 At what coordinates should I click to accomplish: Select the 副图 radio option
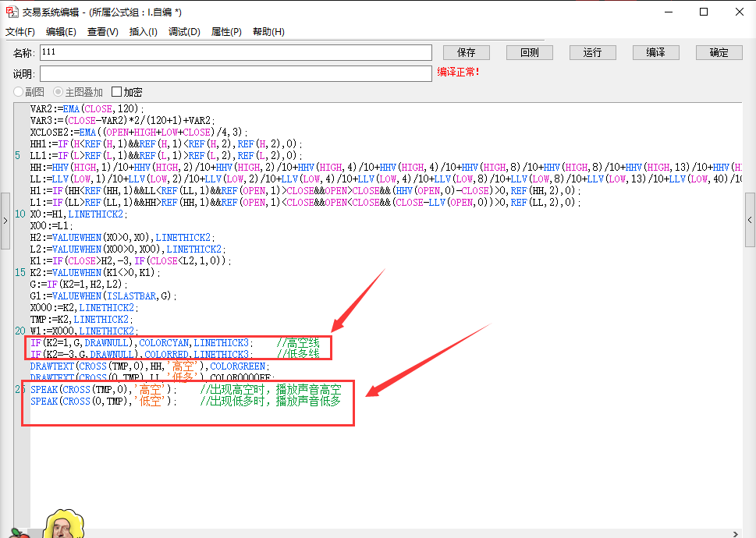[x=18, y=92]
